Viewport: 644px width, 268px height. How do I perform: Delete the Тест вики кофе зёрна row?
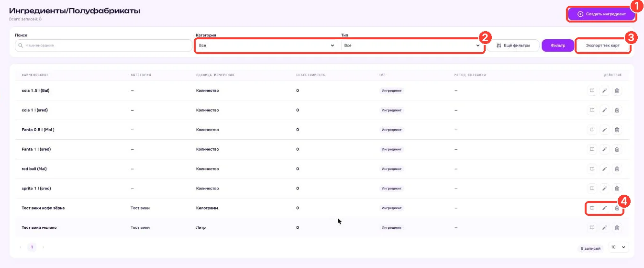coord(617,208)
